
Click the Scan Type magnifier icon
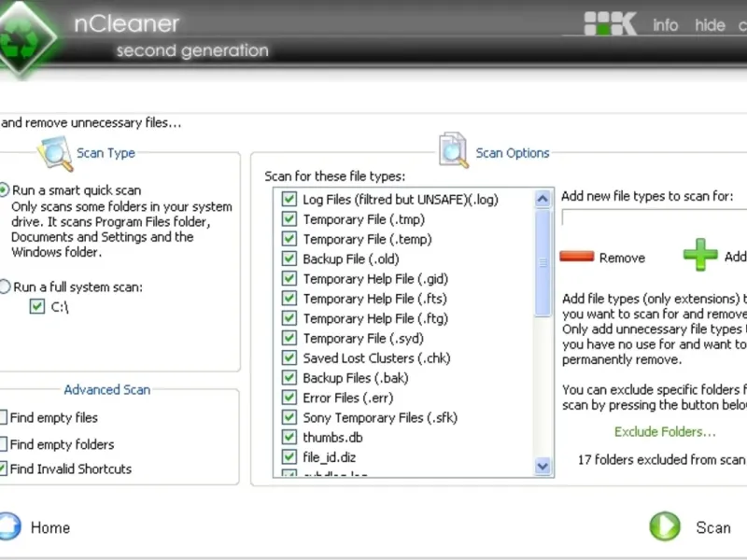coord(55,153)
